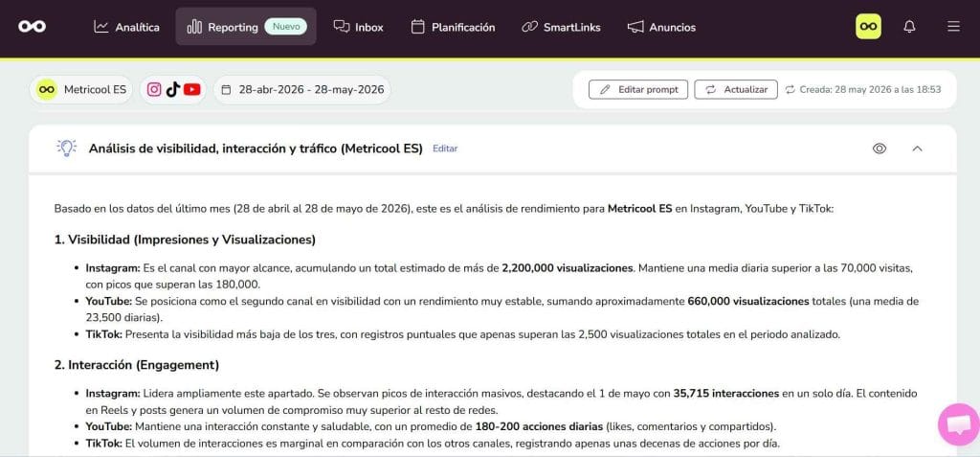Click the TikTok network icon

173,89
